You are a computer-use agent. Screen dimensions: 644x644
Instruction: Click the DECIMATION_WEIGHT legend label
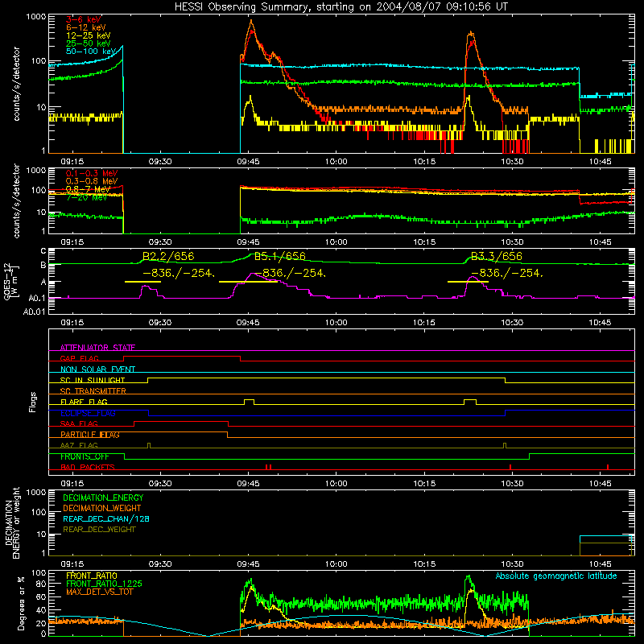(102, 509)
